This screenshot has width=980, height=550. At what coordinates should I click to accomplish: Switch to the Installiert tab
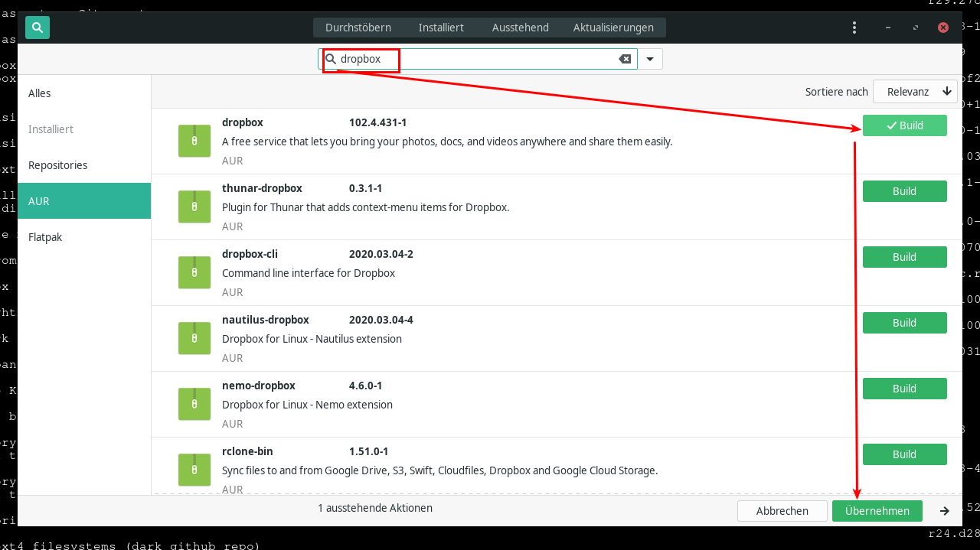click(441, 28)
